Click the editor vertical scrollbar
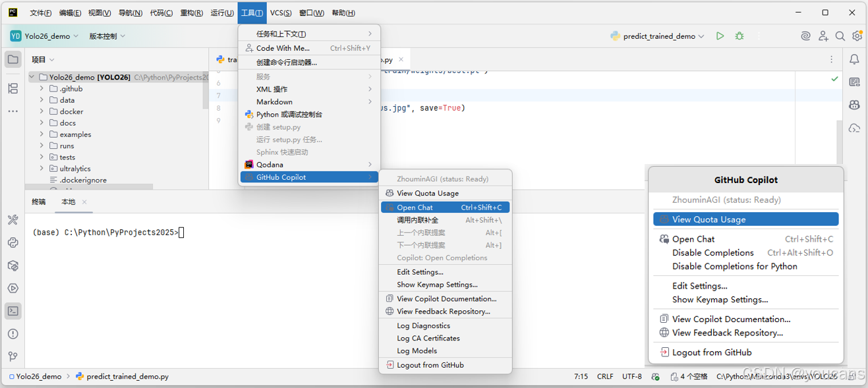The height and width of the screenshot is (388, 868). click(840, 141)
